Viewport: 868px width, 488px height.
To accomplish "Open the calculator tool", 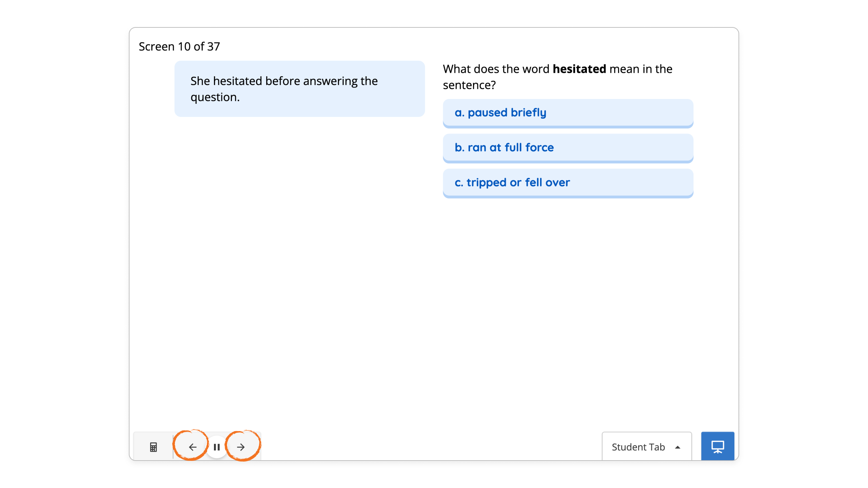I will tap(153, 447).
